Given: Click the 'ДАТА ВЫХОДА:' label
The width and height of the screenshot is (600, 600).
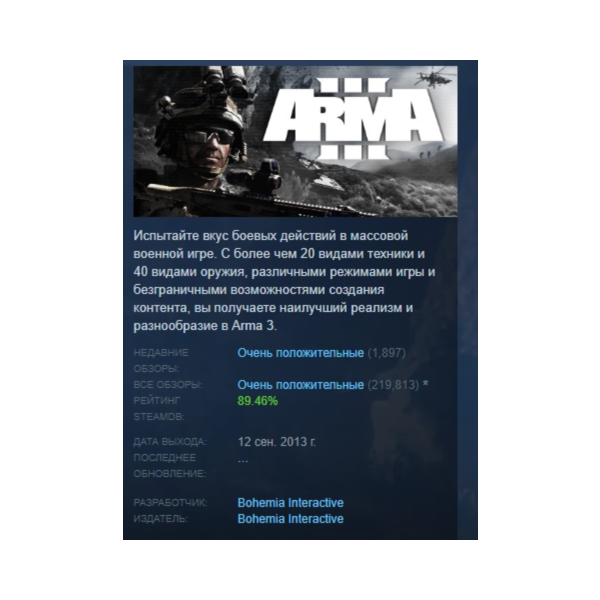Looking at the screenshot, I should tap(170, 442).
